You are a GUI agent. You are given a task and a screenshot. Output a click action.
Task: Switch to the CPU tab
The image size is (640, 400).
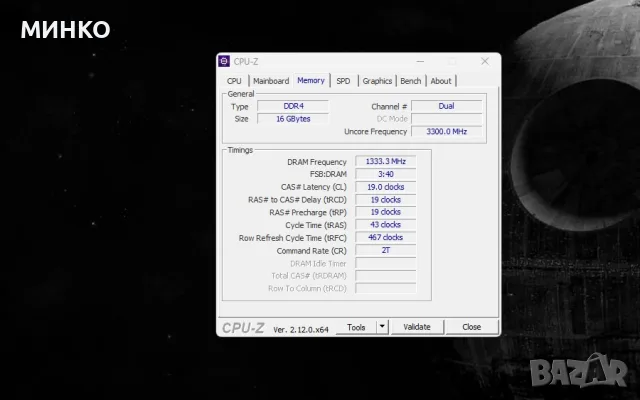(234, 81)
